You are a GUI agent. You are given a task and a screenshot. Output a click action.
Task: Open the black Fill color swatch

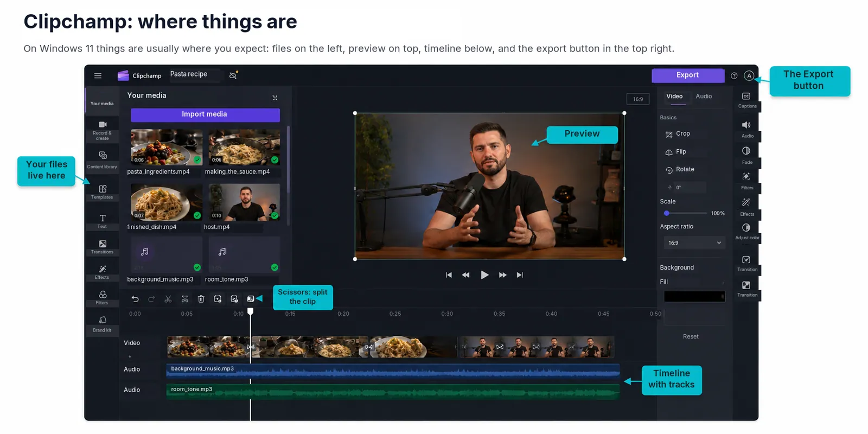(x=694, y=297)
